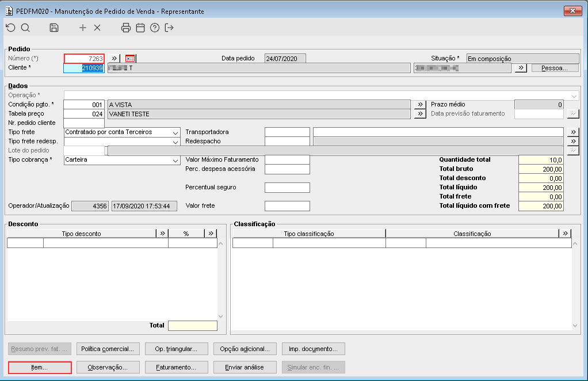Open the Transportadora lookup arrow
The width and height of the screenshot is (588, 381).
click(x=573, y=132)
